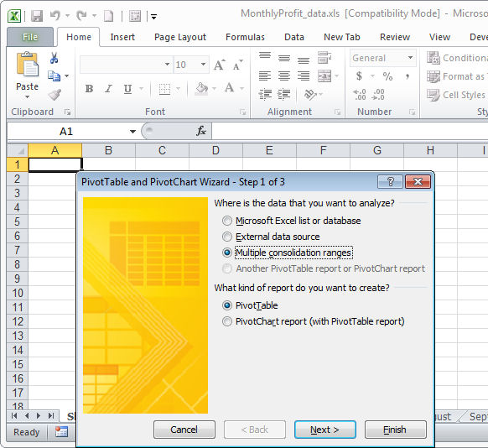Screen dimensions: 488x448
Task: Click the Format Painter brush icon
Action: point(55,94)
